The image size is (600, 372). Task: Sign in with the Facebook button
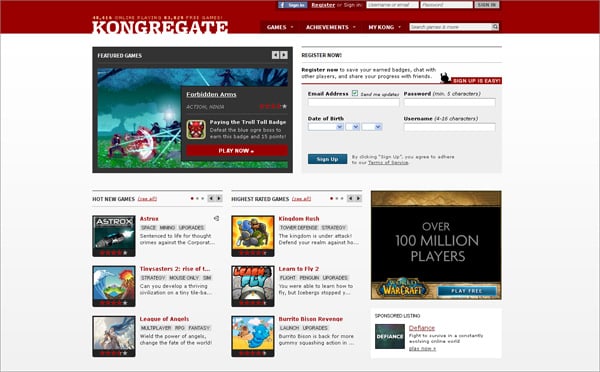pos(293,5)
